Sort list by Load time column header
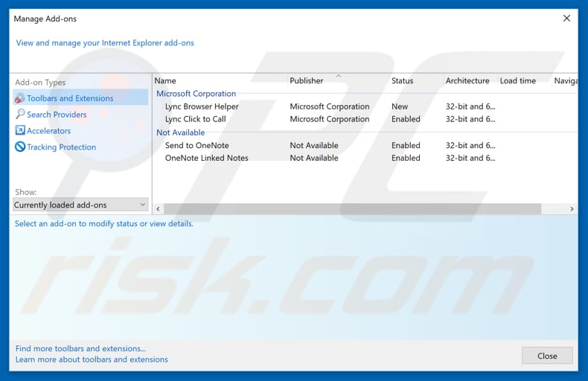Image resolution: width=588 pixels, height=381 pixels. coord(518,80)
